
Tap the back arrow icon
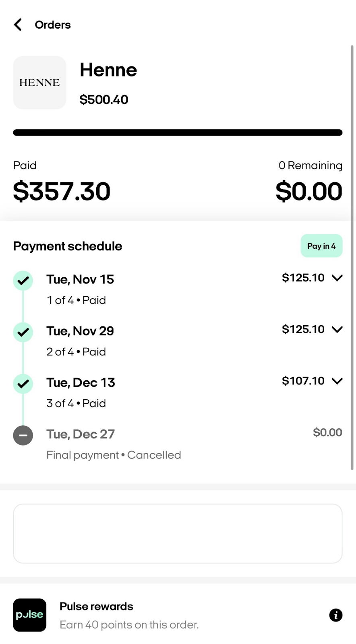(x=18, y=25)
